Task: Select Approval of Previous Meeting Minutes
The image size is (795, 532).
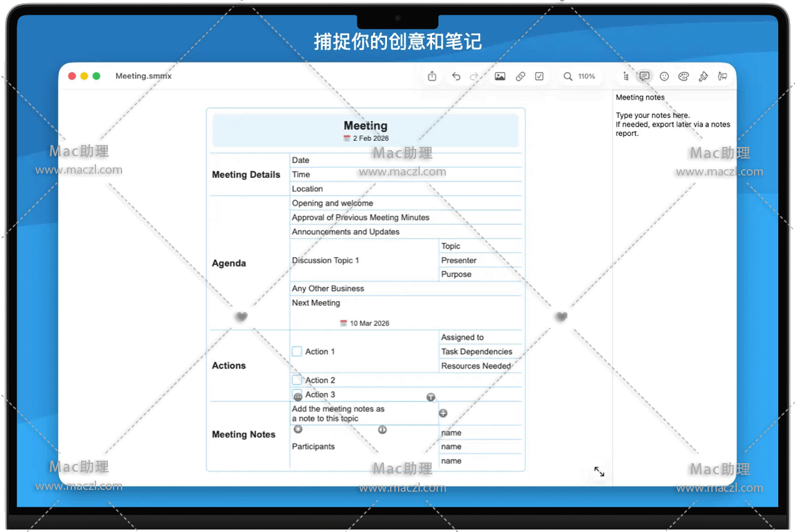Action: click(x=406, y=217)
